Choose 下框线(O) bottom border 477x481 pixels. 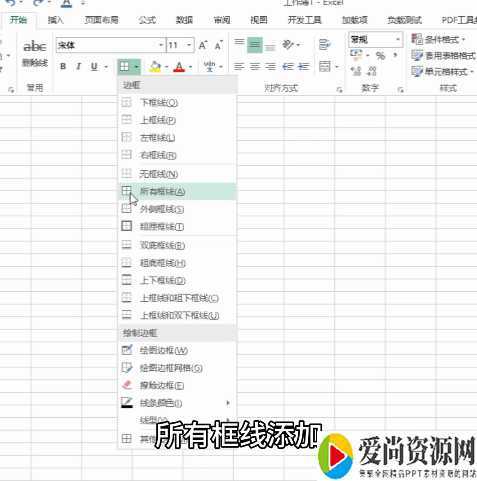pos(177,102)
